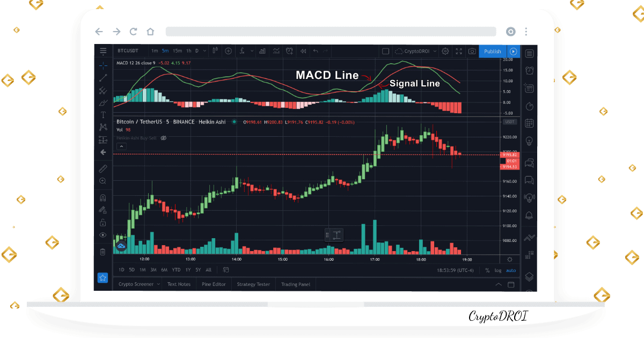Screen dimensions: 644x338
Task: Open the time interval dropdown arrow
Action: [205, 51]
